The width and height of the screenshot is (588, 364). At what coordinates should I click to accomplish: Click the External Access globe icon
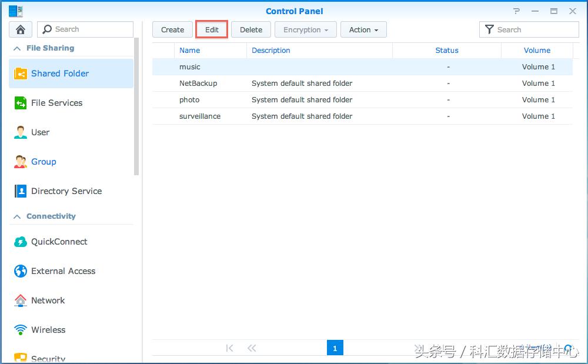point(21,271)
